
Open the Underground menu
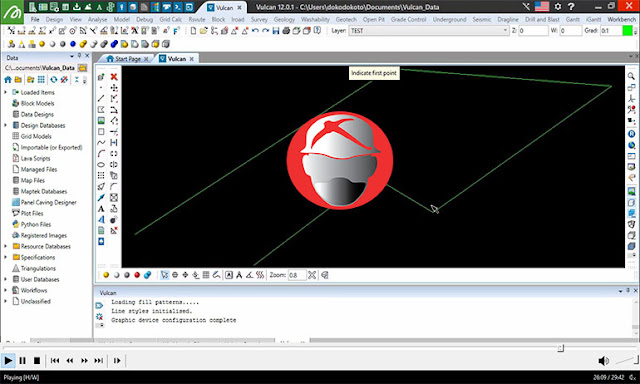tap(449, 19)
